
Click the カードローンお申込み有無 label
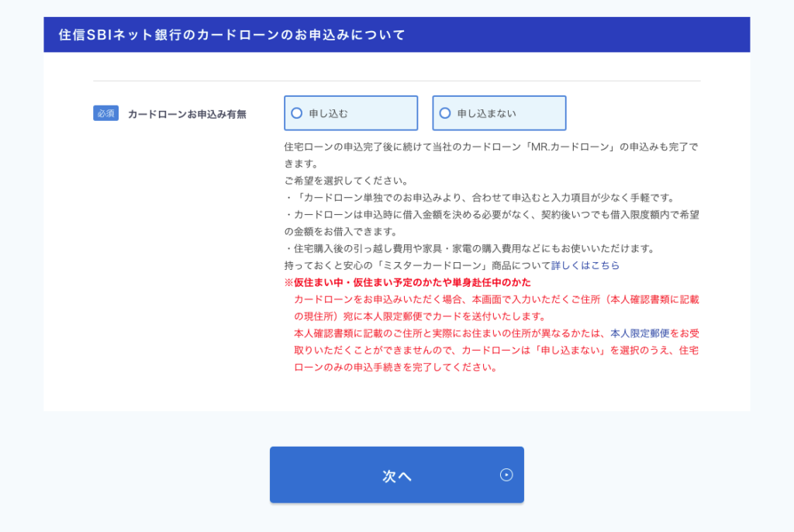pos(187,114)
